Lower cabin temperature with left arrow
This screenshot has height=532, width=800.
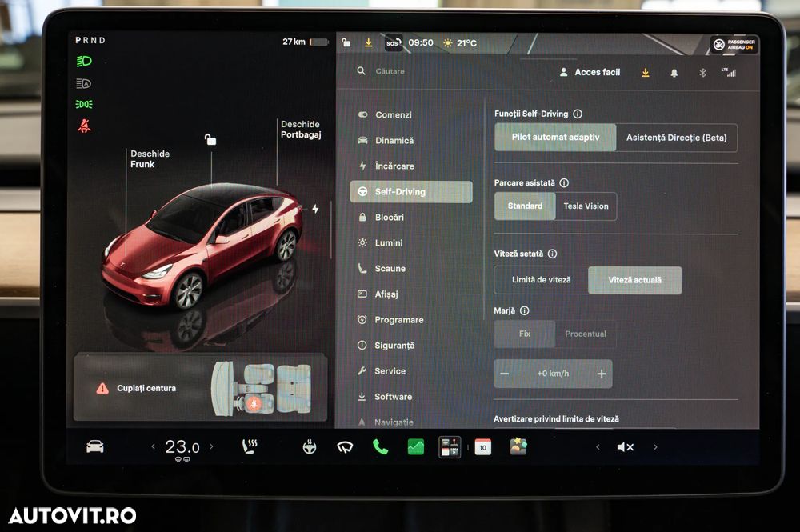point(153,446)
